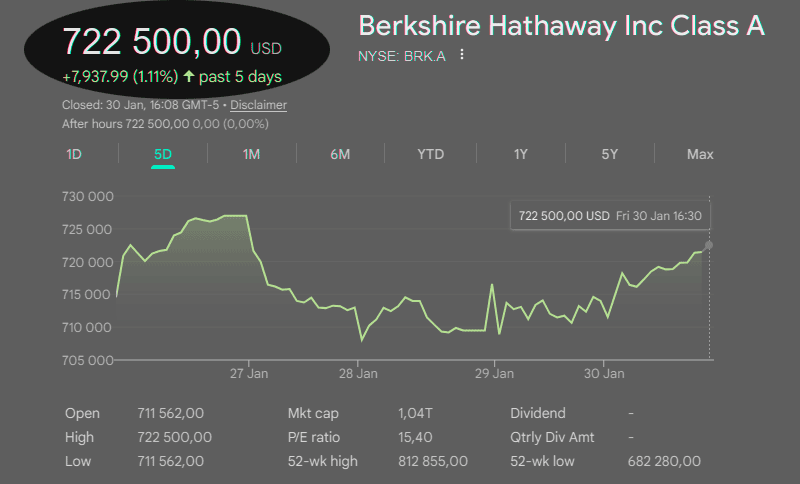Open the 5Y chart view
The width and height of the screenshot is (800, 484).
coord(609,154)
